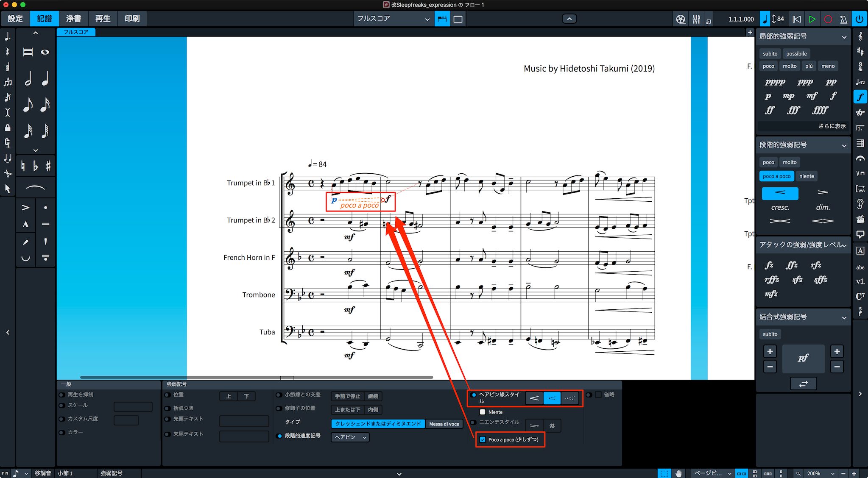This screenshot has height=478, width=868.
Task: Click the subito modifier in 局部的強弱記号
Action: click(770, 54)
